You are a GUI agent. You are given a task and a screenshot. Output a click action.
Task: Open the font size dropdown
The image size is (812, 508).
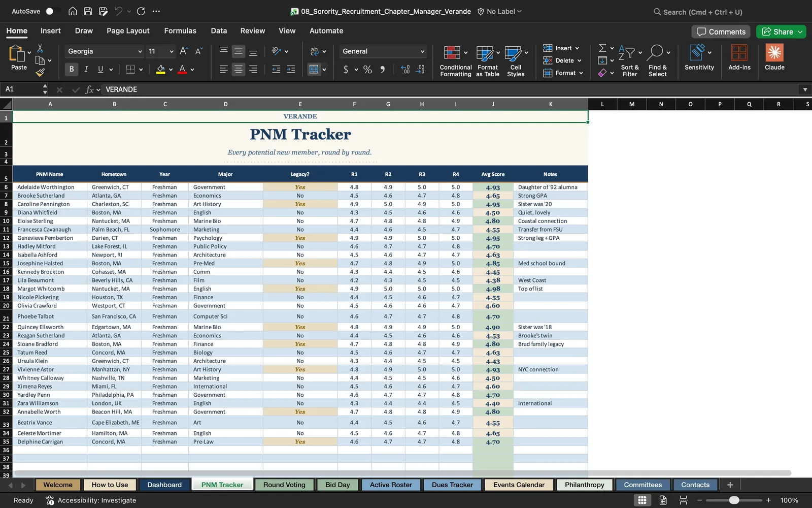(x=172, y=51)
